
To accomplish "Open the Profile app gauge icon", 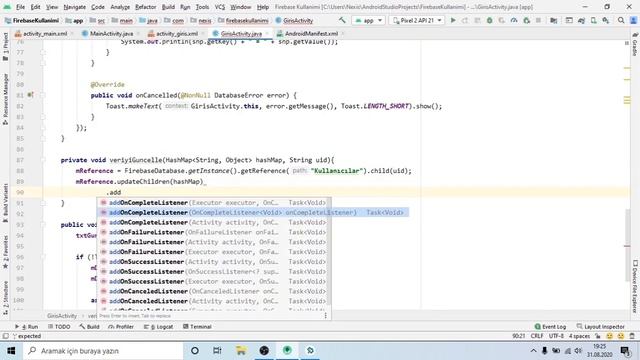I will tap(514, 20).
